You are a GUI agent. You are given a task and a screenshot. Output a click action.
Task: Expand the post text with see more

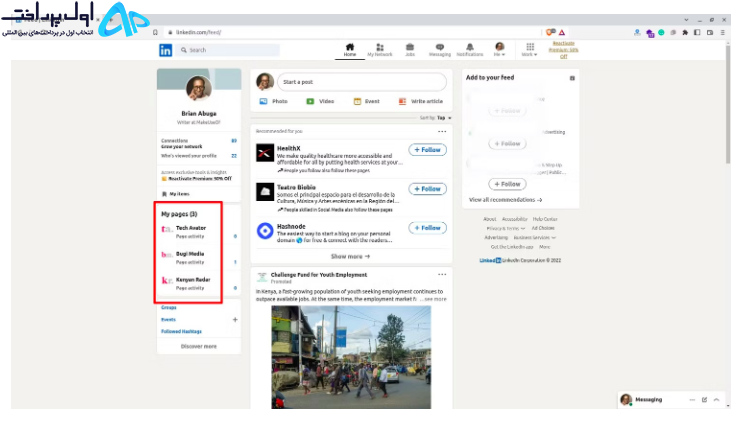tap(433, 299)
